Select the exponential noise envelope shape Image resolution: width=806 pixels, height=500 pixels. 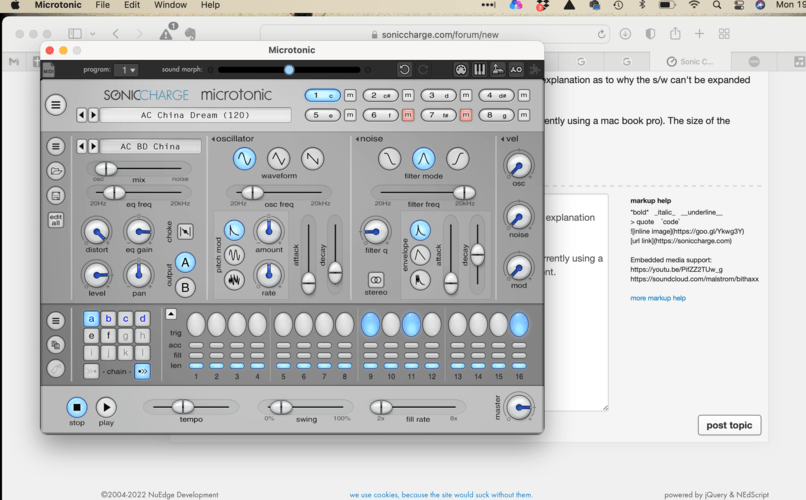click(420, 230)
